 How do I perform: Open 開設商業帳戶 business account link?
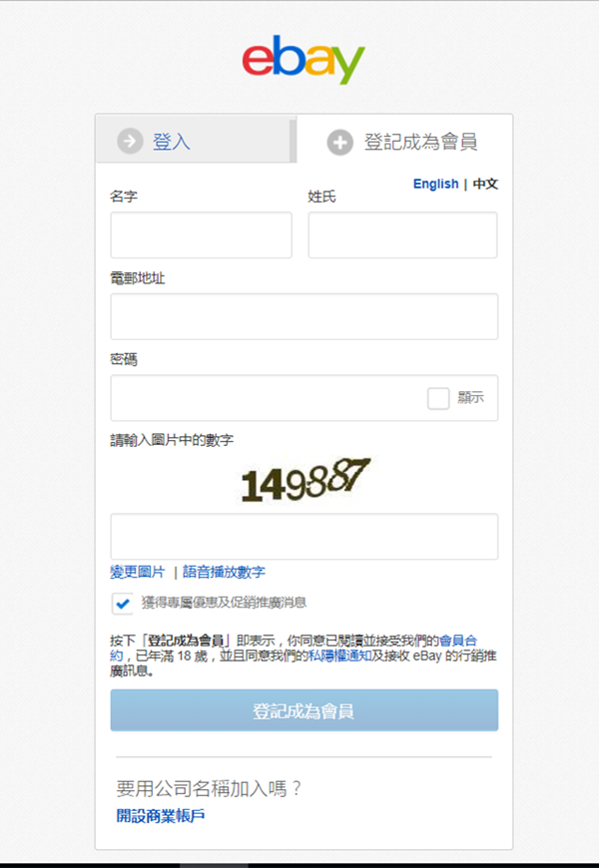coord(161,815)
